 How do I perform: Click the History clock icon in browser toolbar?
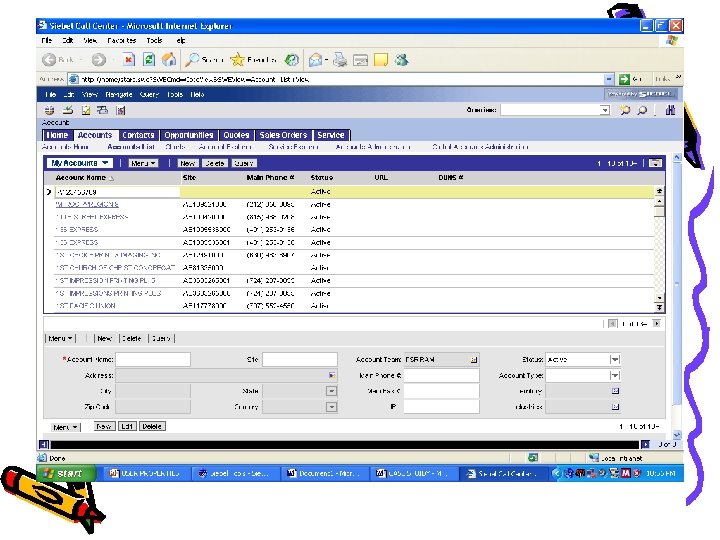pyautogui.click(x=292, y=60)
